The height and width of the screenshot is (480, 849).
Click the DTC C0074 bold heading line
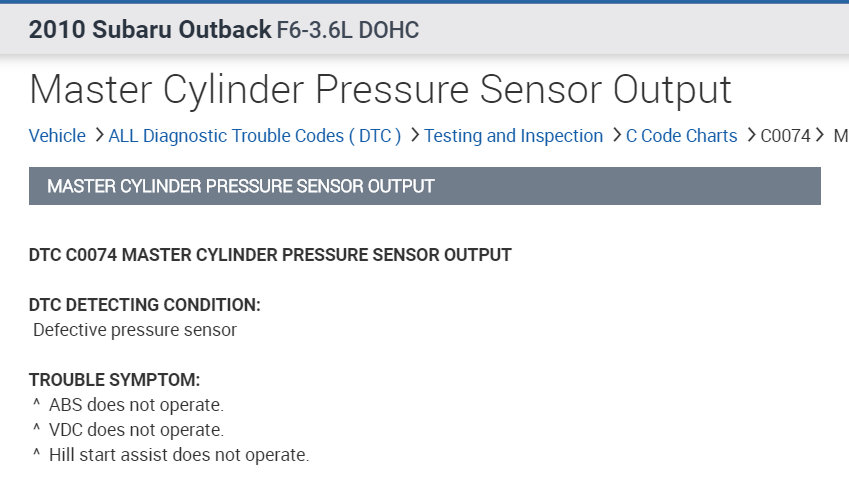pos(270,255)
